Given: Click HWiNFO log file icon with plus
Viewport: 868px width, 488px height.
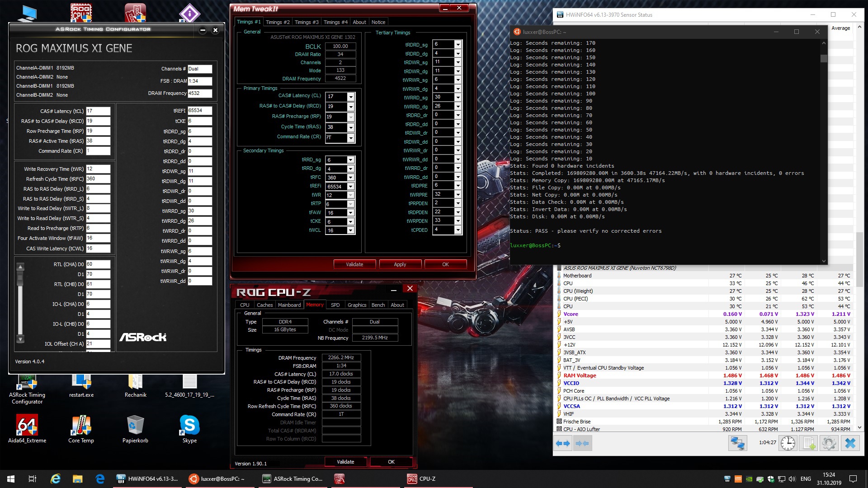Looking at the screenshot, I should tap(808, 443).
